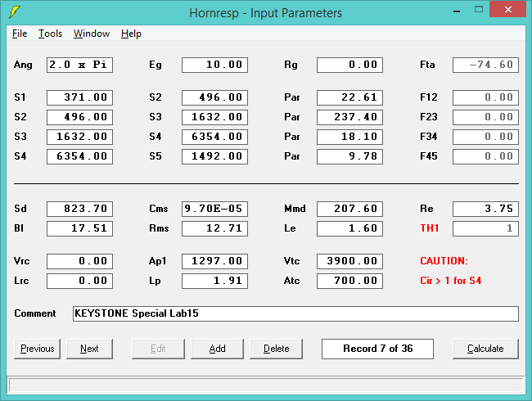The width and height of the screenshot is (532, 401).
Task: Click the status bar at window bottom
Action: tap(266, 385)
